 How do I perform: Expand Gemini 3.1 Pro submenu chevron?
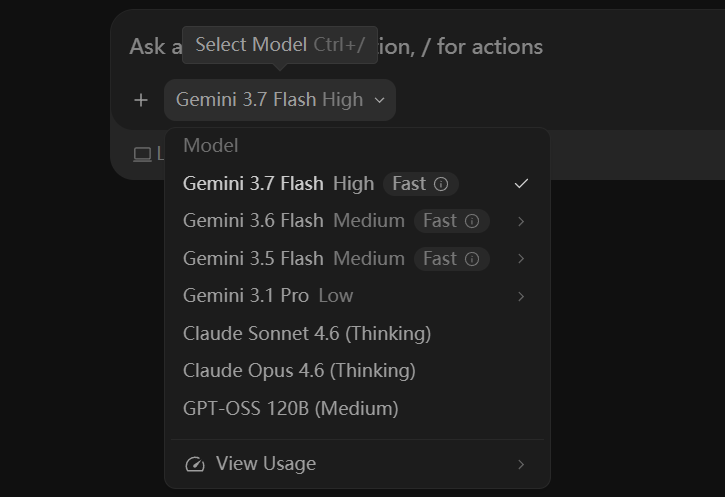(x=521, y=296)
